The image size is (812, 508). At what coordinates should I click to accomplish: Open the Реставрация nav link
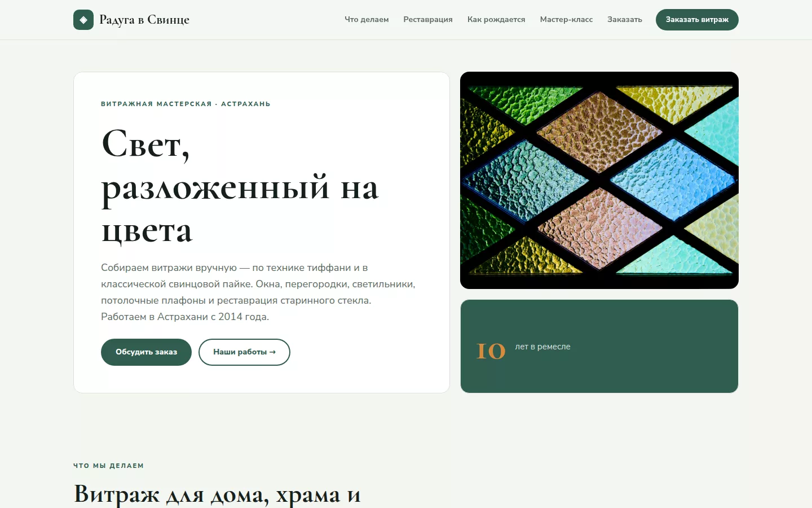tap(428, 19)
